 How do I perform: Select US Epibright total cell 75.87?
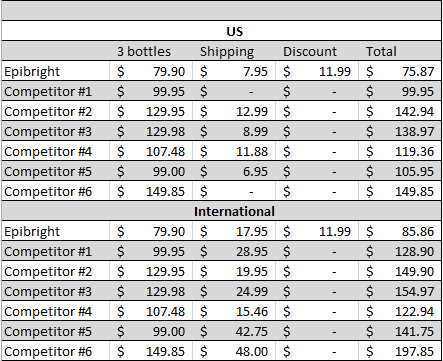400,71
